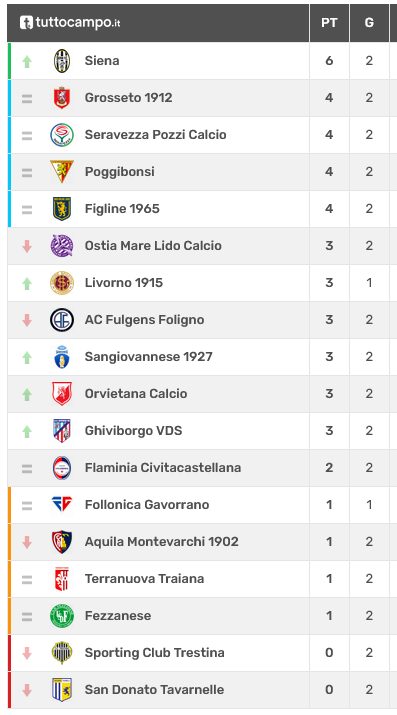Viewport: 397px width, 715px height.
Task: Click the tuttocampo.it logo in header
Action: (70, 22)
